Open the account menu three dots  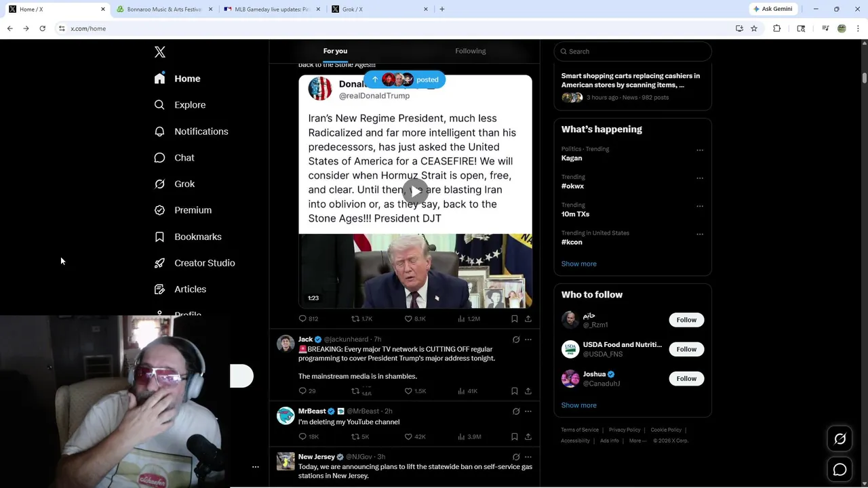(256, 467)
